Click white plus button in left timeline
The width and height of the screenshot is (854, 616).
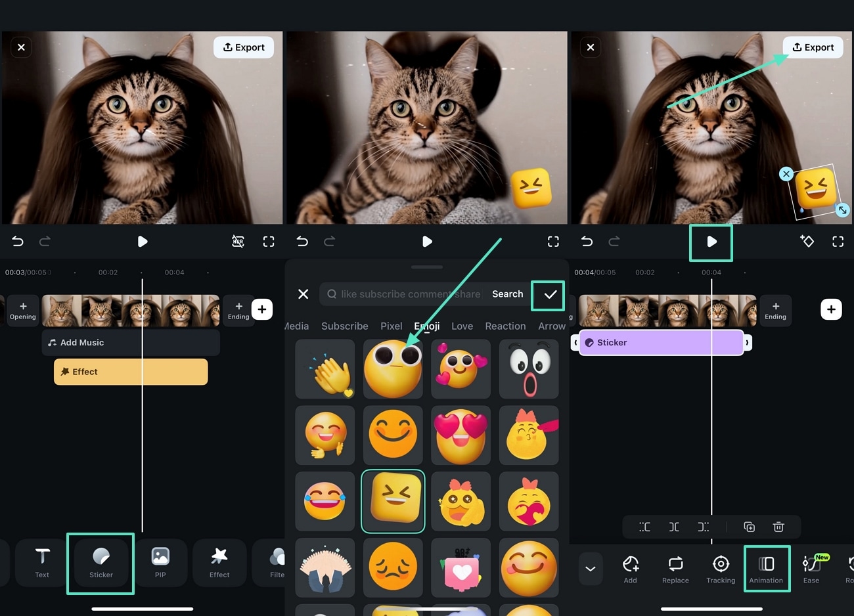click(x=262, y=309)
